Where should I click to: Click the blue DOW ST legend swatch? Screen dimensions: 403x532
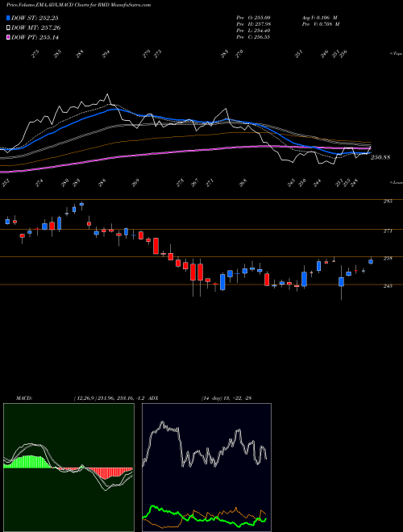pyautogui.click(x=8, y=18)
